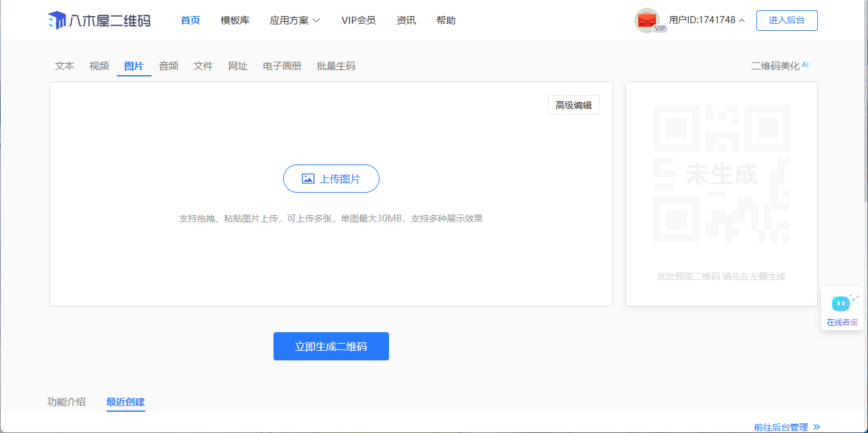Click the user avatar VIP icon
The width and height of the screenshot is (868, 433).
pos(647,21)
